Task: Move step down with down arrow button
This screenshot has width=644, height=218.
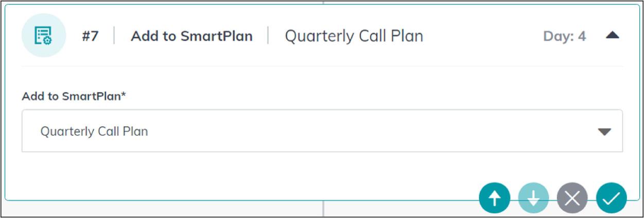Action: click(x=533, y=198)
